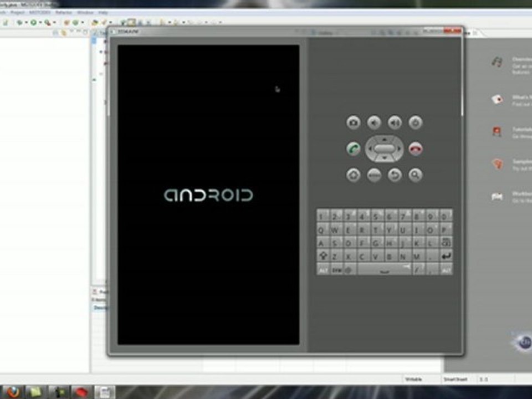
Task: Click the W key on emulator keyboard
Action: coord(335,229)
